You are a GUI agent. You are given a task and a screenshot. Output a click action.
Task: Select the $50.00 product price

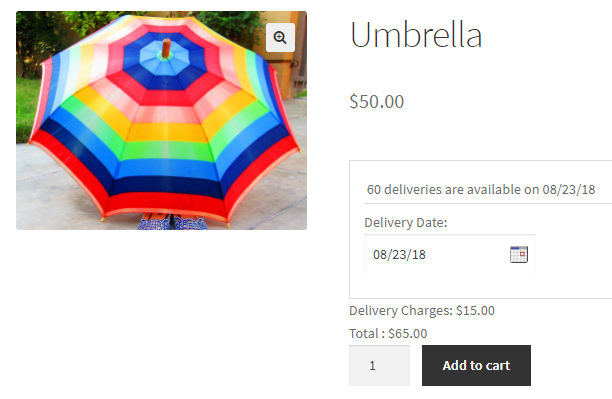tap(377, 102)
